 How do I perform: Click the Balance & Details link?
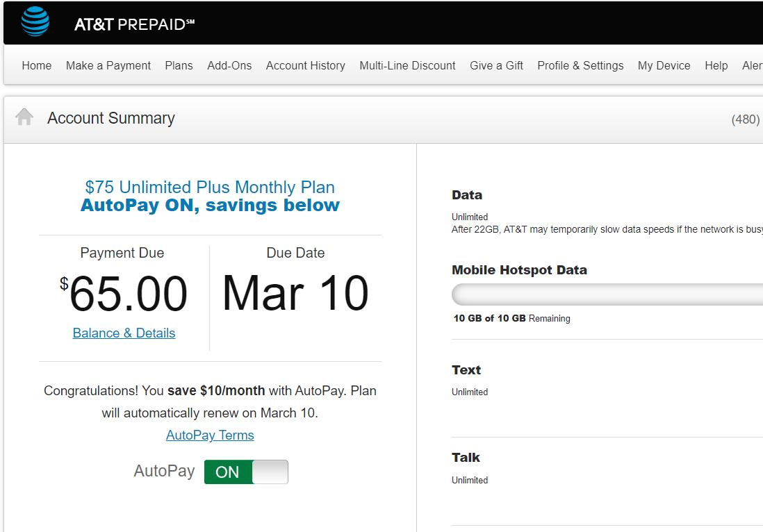click(x=124, y=333)
